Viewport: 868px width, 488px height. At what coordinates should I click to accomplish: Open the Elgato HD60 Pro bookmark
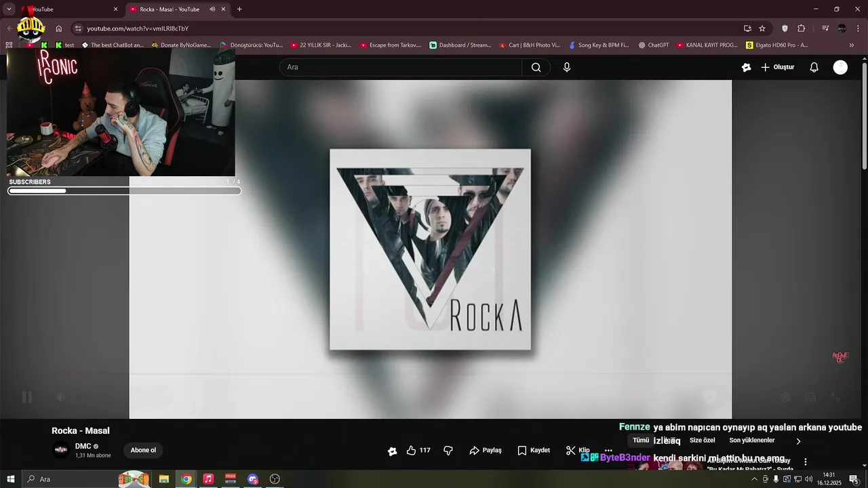pyautogui.click(x=777, y=45)
